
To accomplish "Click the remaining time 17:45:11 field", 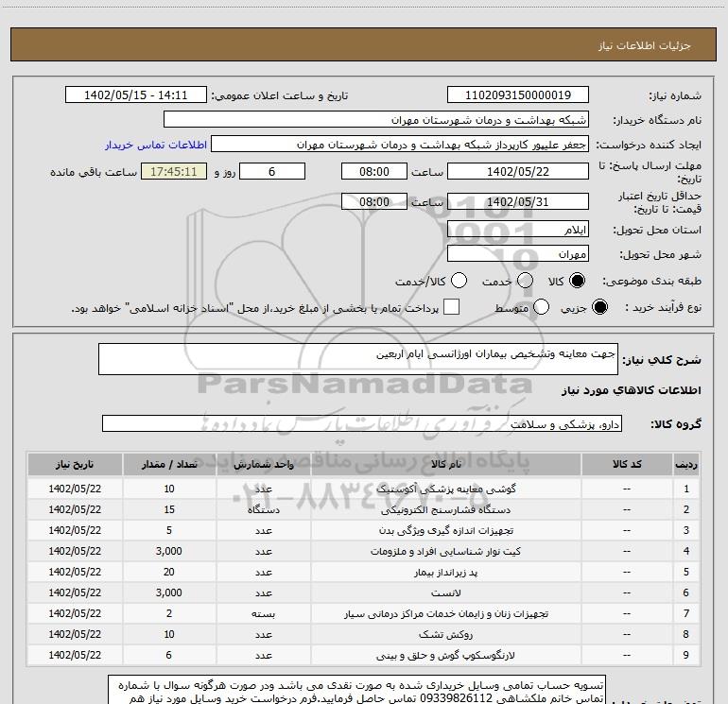I will (174, 171).
